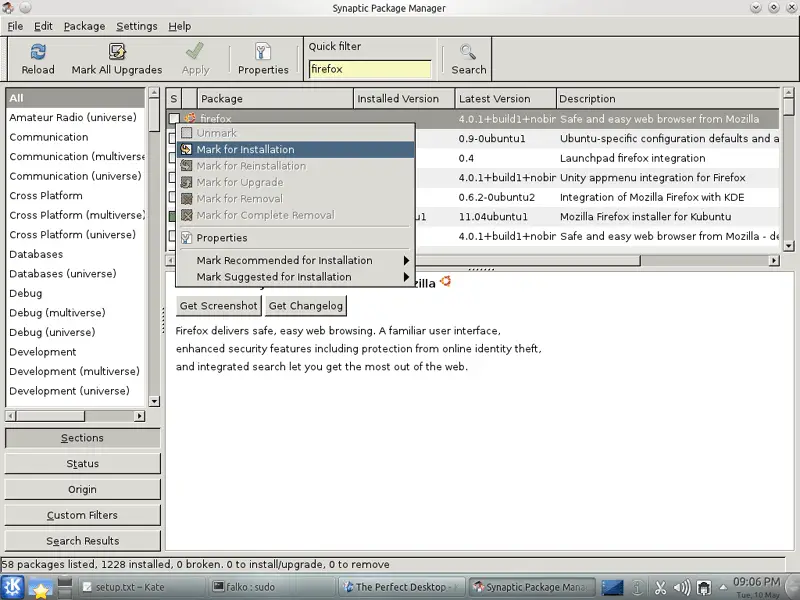Click the Quick filter text field

[x=370, y=69]
